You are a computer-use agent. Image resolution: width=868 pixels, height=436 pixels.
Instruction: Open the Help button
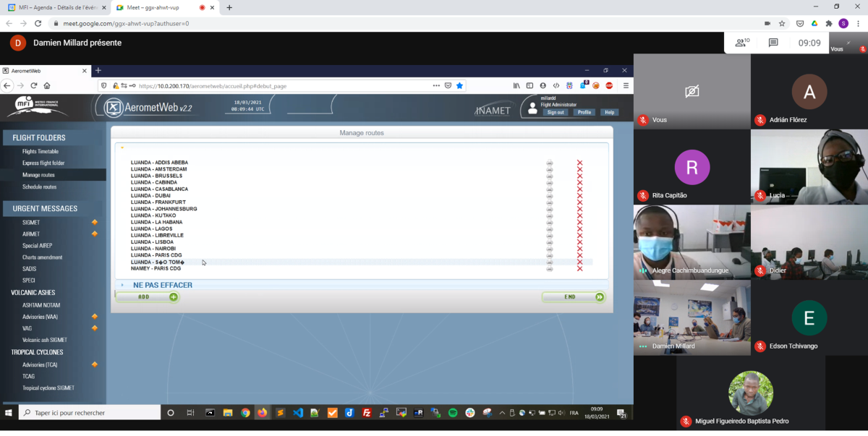pyautogui.click(x=610, y=112)
